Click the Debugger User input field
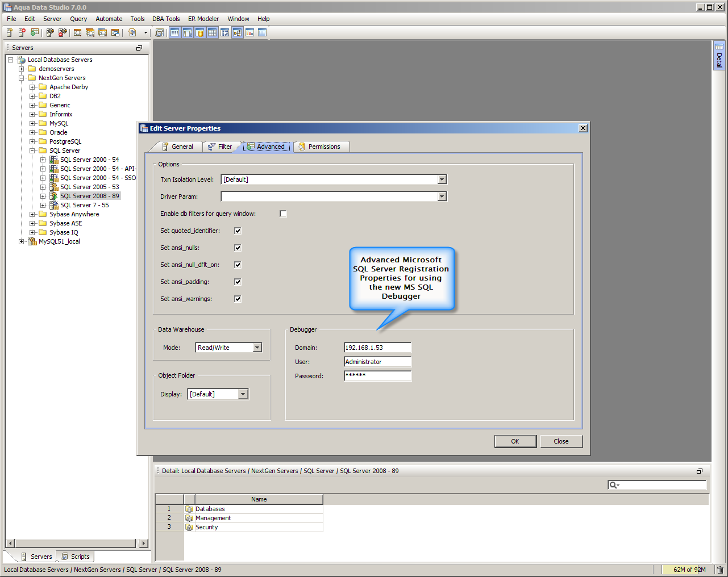728x577 pixels. [377, 362]
